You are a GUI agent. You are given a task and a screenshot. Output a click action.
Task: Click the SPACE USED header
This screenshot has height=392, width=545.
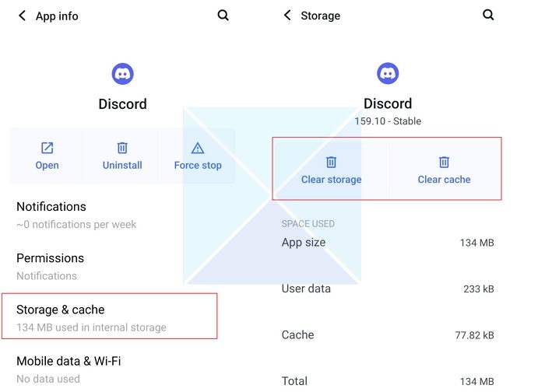[308, 223]
